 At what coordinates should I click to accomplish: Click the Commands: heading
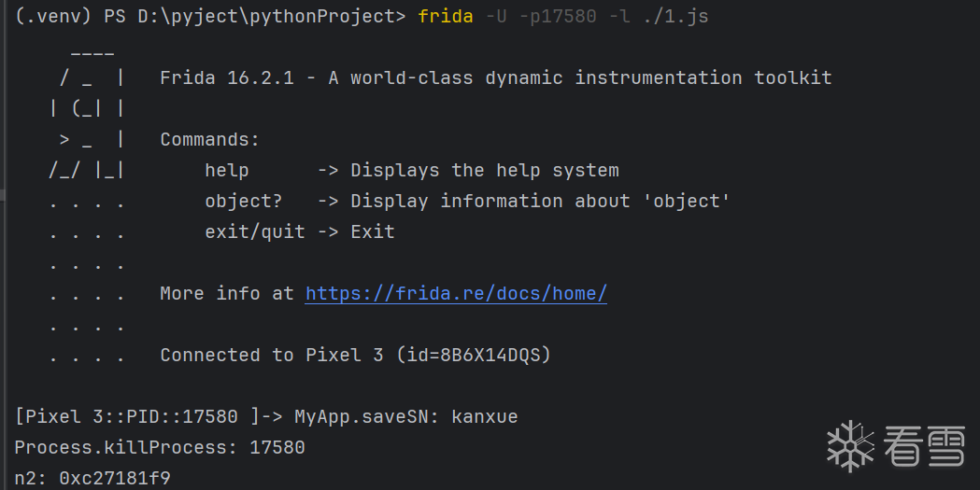pos(209,140)
